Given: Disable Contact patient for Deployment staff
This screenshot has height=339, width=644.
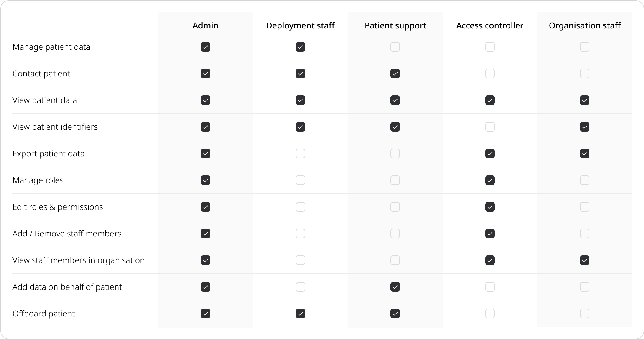Looking at the screenshot, I should [300, 73].
